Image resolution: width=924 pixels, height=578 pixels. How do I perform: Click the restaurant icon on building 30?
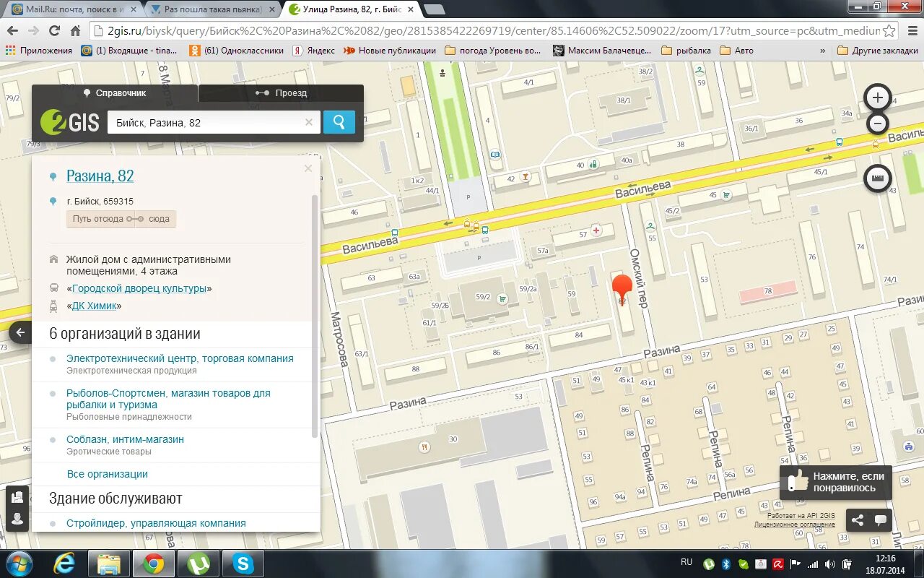tap(426, 447)
